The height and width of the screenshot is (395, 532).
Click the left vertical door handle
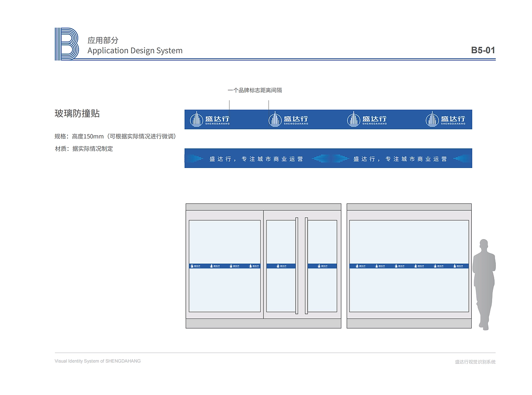297,265
